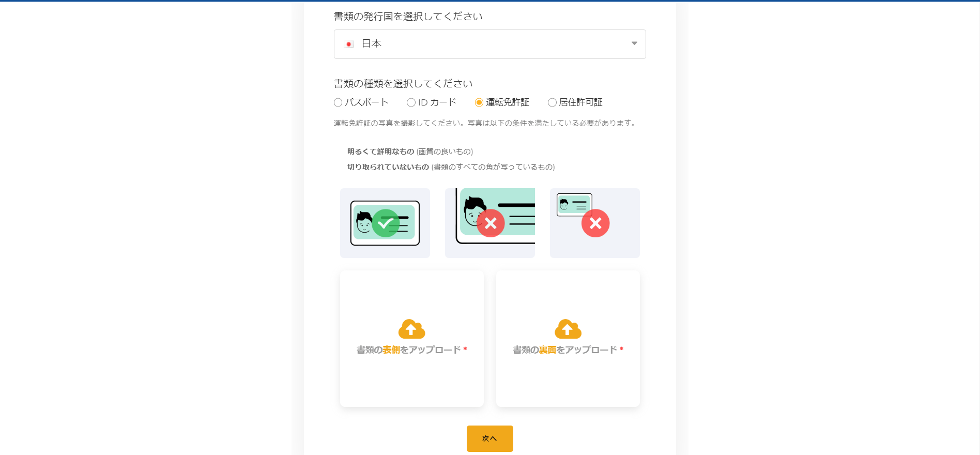Select the ID カード radio button

pos(411,102)
